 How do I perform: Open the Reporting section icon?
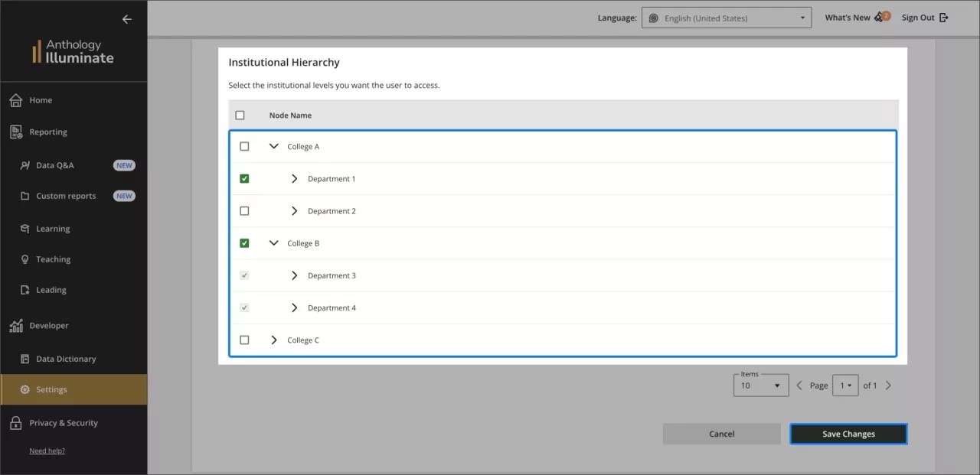pyautogui.click(x=16, y=131)
